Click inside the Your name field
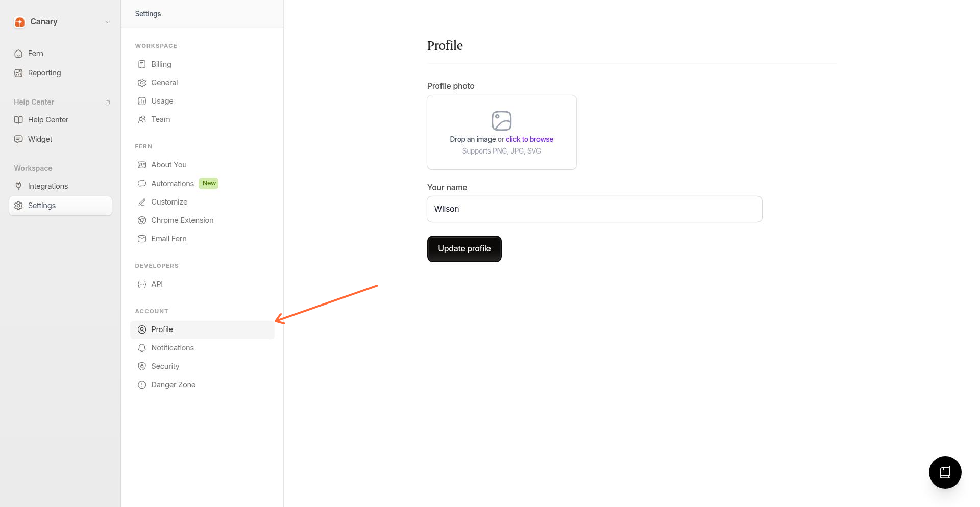This screenshot has height=507, width=980. 594,209
